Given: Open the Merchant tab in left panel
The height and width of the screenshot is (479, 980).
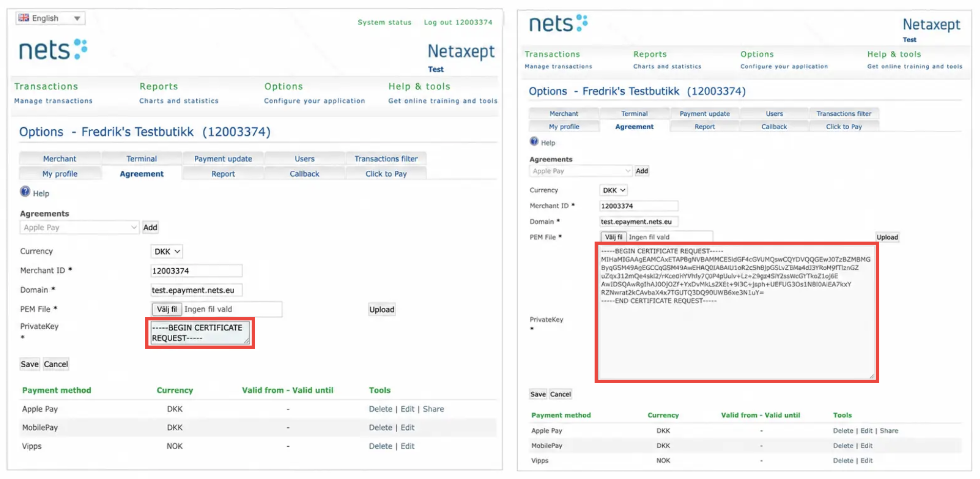Looking at the screenshot, I should (x=59, y=158).
